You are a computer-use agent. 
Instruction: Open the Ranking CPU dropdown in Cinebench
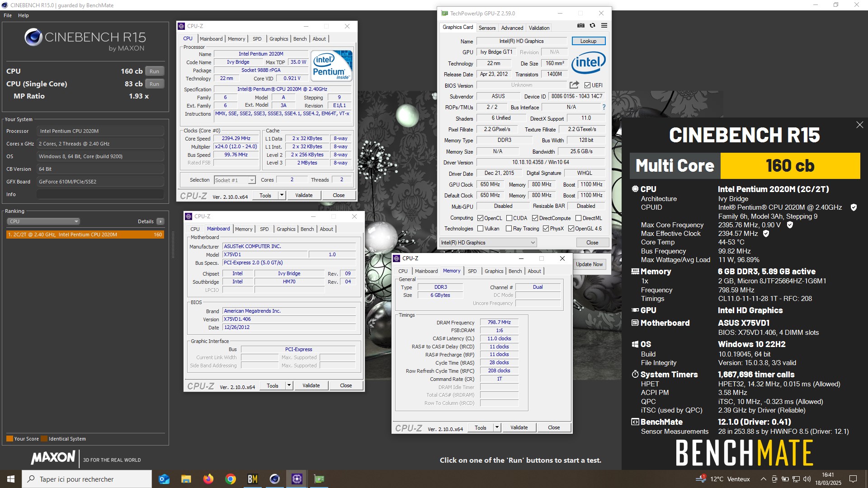[43, 221]
